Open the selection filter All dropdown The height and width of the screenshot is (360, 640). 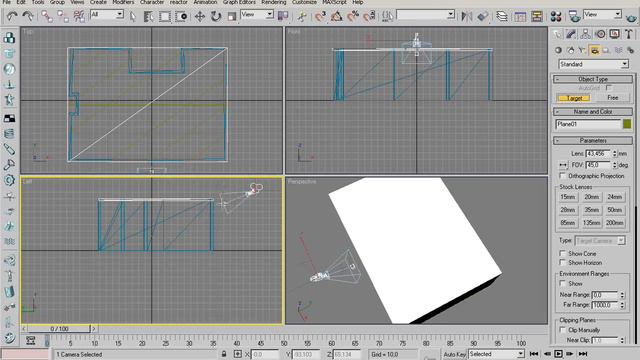click(x=107, y=15)
